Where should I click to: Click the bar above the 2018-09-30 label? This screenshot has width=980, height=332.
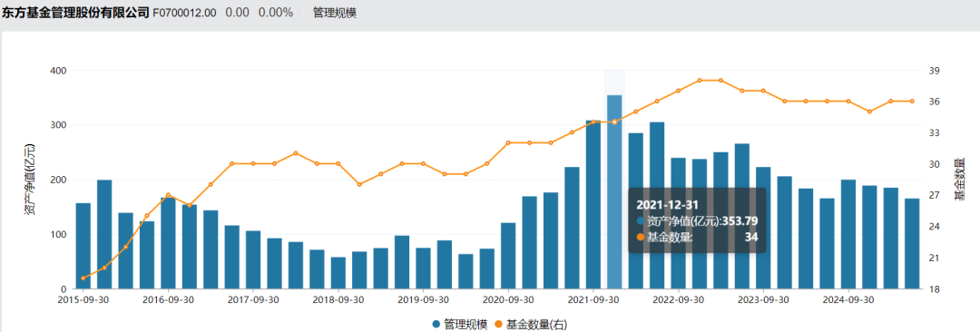pyautogui.click(x=338, y=273)
